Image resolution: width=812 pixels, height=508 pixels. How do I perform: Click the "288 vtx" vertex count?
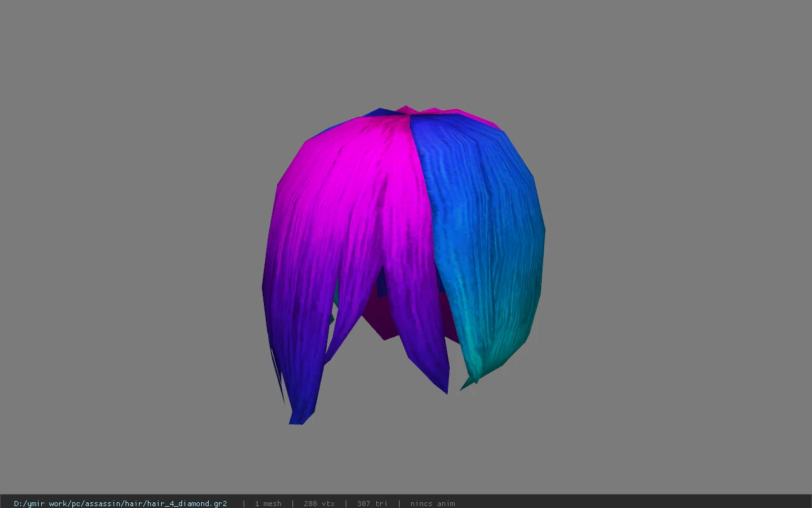tap(319, 504)
